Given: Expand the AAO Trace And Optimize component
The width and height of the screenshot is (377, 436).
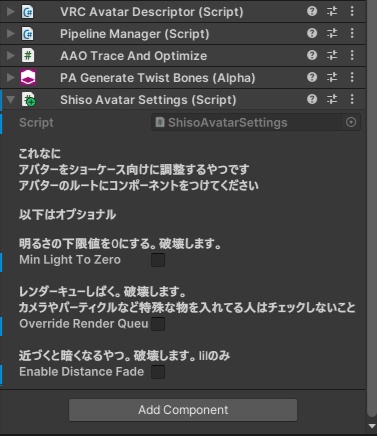Looking at the screenshot, I should [x=11, y=56].
